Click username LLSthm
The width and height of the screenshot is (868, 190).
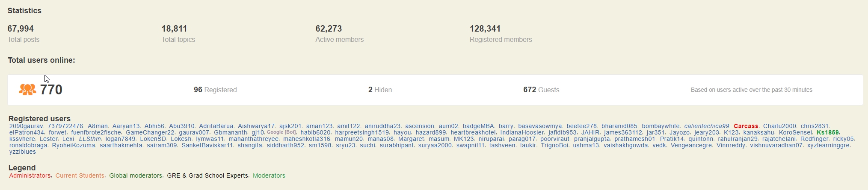pyautogui.click(x=90, y=139)
